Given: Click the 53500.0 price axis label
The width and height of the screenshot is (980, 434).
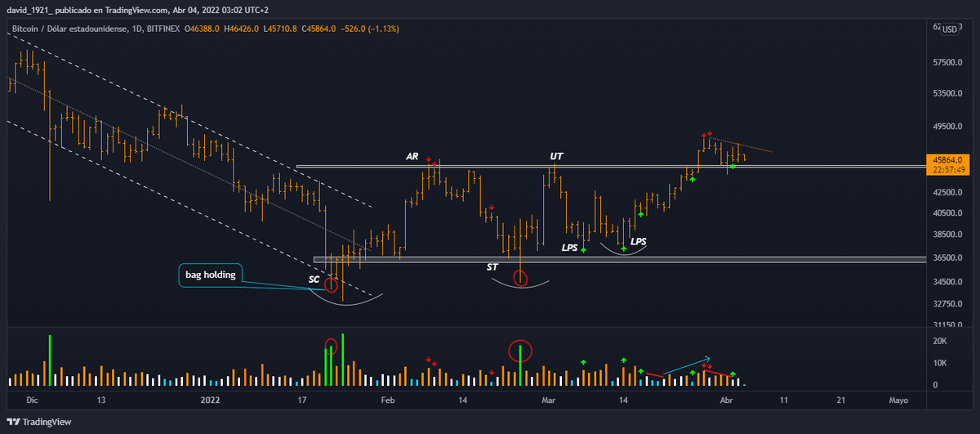Looking at the screenshot, I should [947, 94].
